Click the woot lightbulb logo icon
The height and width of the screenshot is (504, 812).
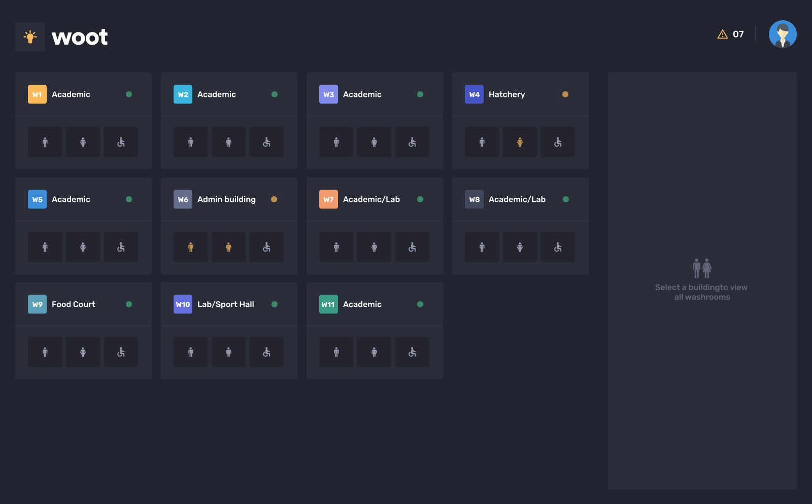(30, 37)
